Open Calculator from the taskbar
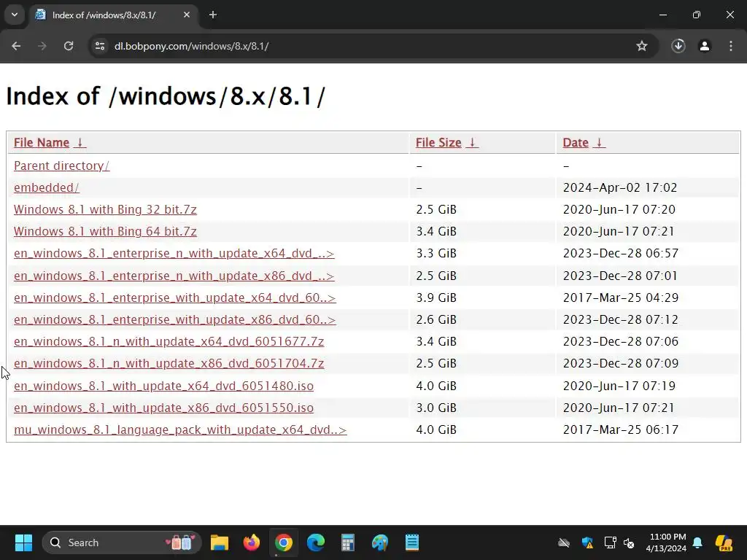 [348, 542]
